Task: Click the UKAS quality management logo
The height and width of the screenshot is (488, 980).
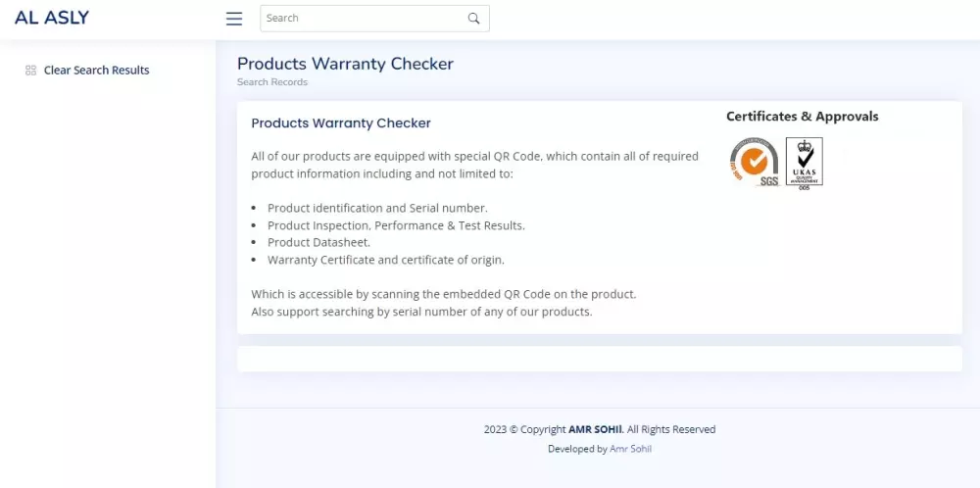Action: coord(805,162)
